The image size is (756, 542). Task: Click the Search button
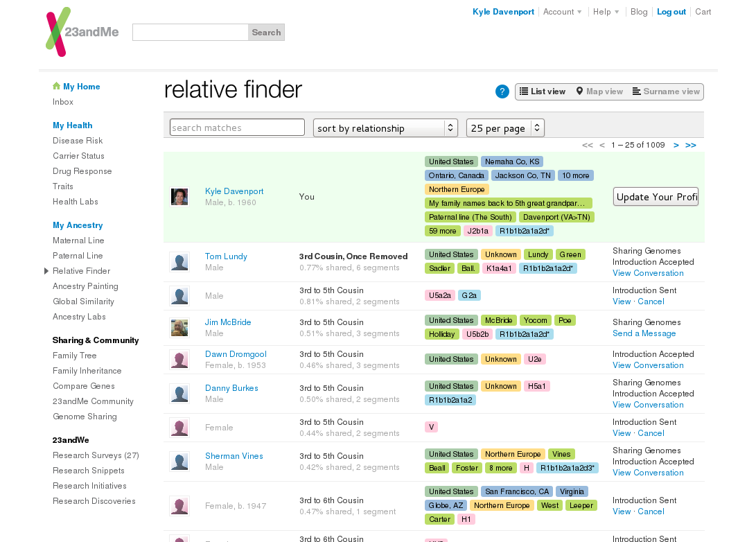[266, 33]
